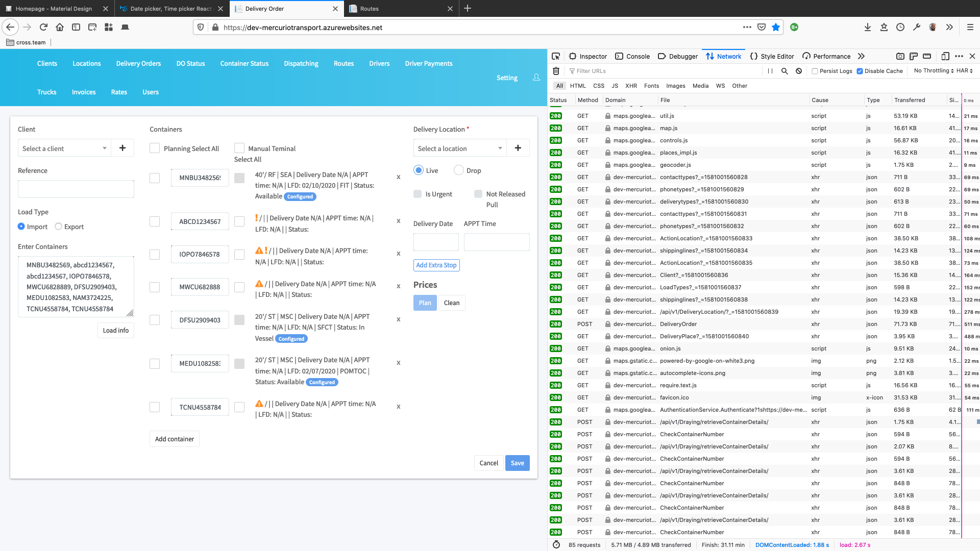
Task: Click the request blocking icon
Action: click(x=799, y=71)
